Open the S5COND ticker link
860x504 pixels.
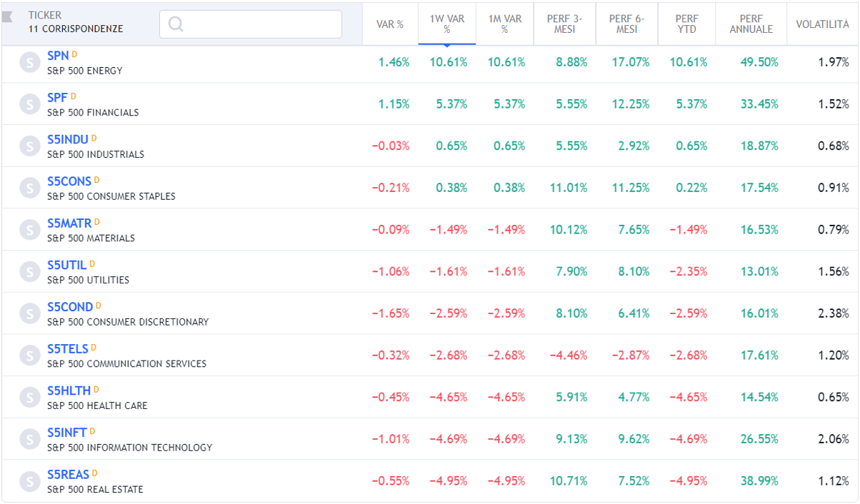(70, 307)
